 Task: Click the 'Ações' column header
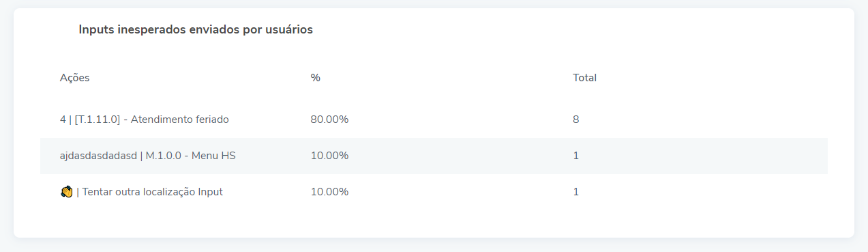pos(74,78)
